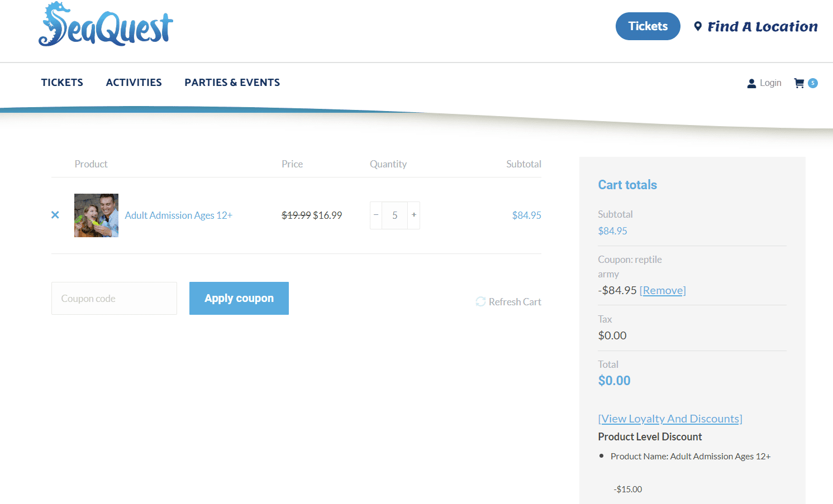Click the quantity field showing 5
The height and width of the screenshot is (504, 833).
395,215
